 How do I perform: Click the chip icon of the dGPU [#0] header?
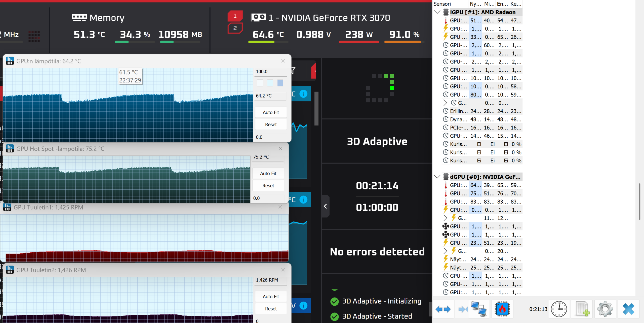[x=446, y=177]
